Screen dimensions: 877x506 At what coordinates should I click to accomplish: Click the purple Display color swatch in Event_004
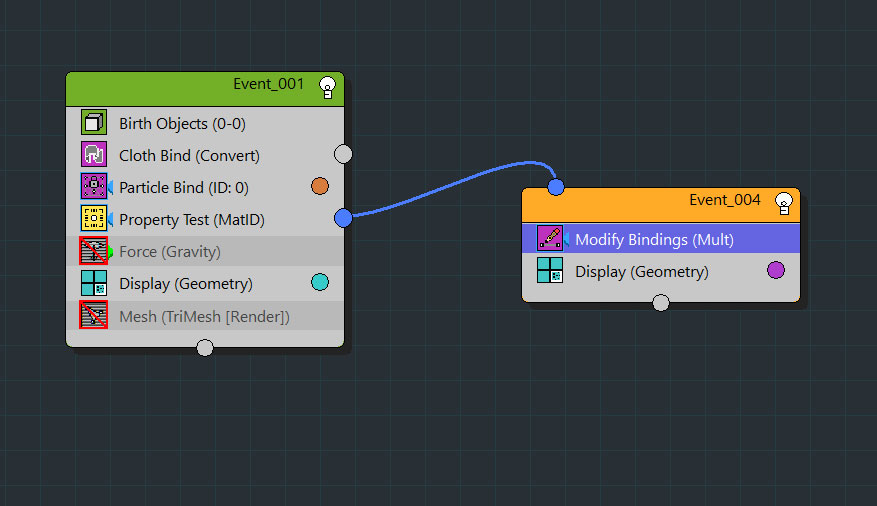tap(776, 270)
